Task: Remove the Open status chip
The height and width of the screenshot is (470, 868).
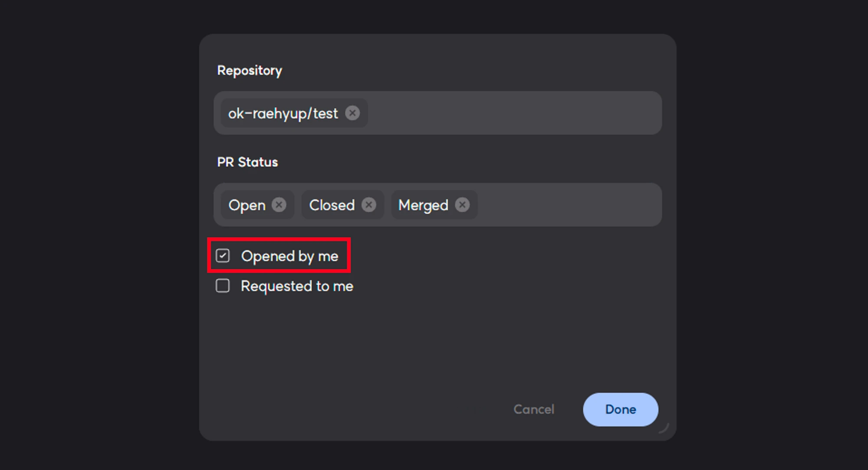Action: point(279,205)
